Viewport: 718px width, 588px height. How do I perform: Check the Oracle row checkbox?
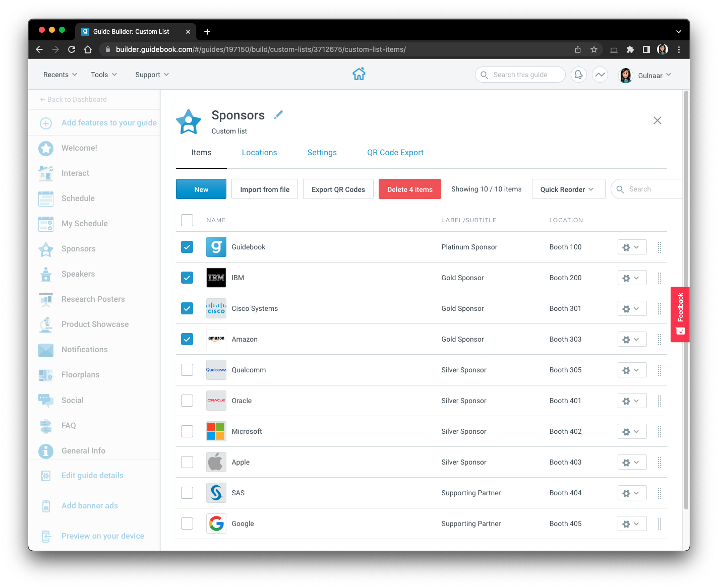point(187,401)
